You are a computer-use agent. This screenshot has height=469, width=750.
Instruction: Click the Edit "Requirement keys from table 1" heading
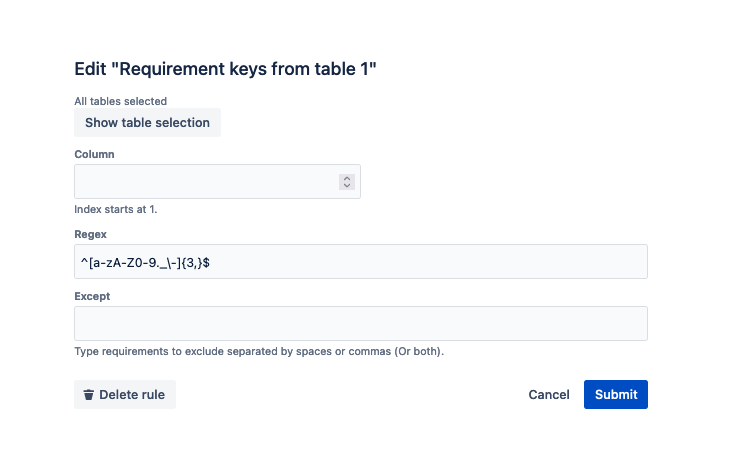click(x=225, y=69)
